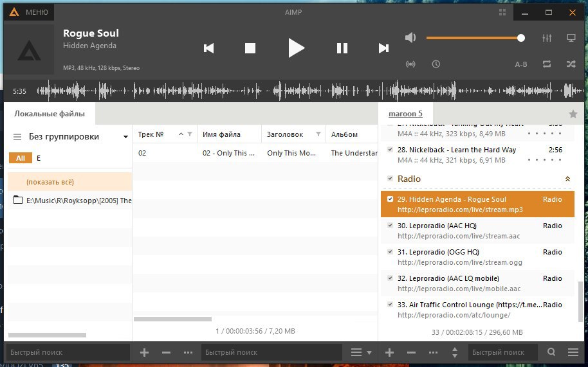Start playback with the Play button
The width and height of the screenshot is (588, 367).
(x=296, y=48)
